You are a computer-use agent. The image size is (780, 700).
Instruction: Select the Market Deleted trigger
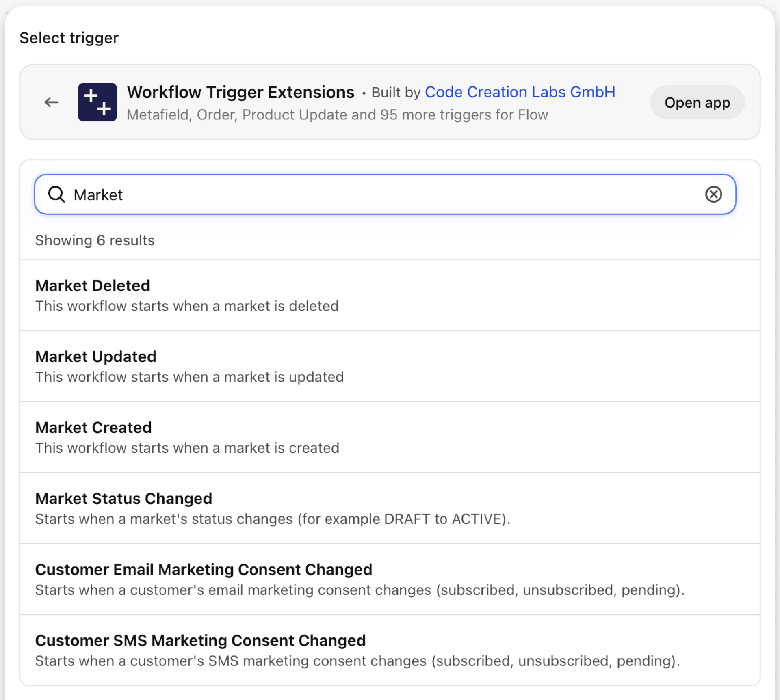pos(390,295)
